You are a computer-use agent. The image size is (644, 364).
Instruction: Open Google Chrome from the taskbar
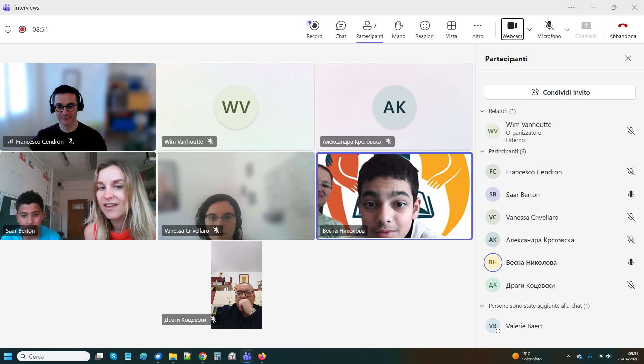pos(203,356)
